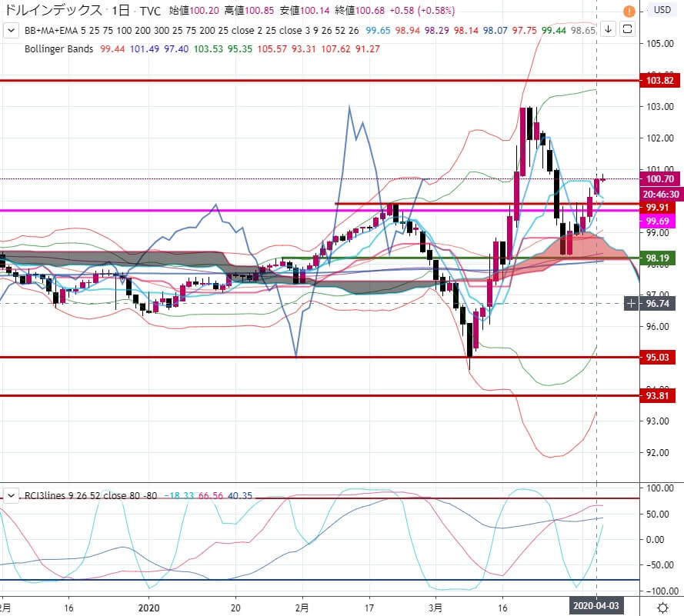
Task: Select the Bollinger Bands indicator title
Action: 59,48
